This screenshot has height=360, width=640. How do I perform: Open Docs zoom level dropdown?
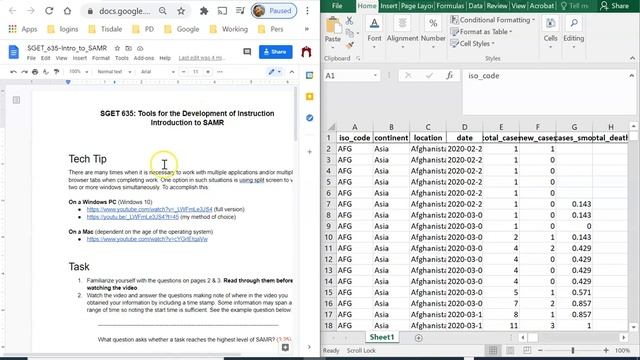(79, 72)
